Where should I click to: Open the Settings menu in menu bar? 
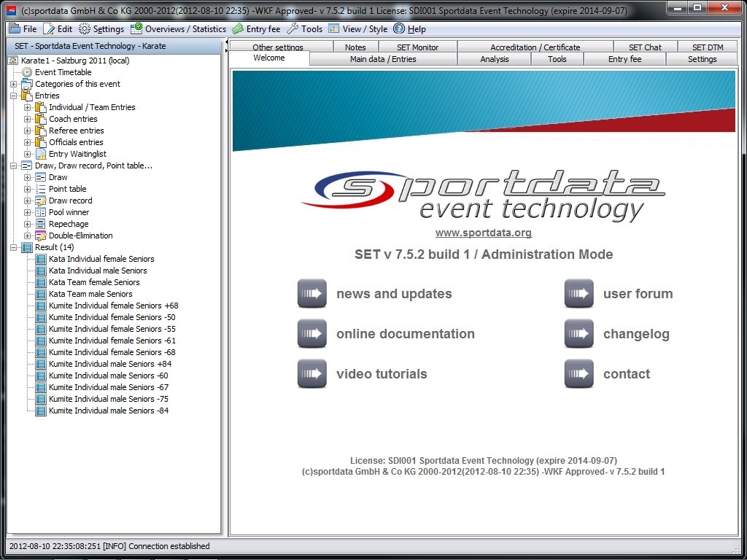(x=101, y=29)
